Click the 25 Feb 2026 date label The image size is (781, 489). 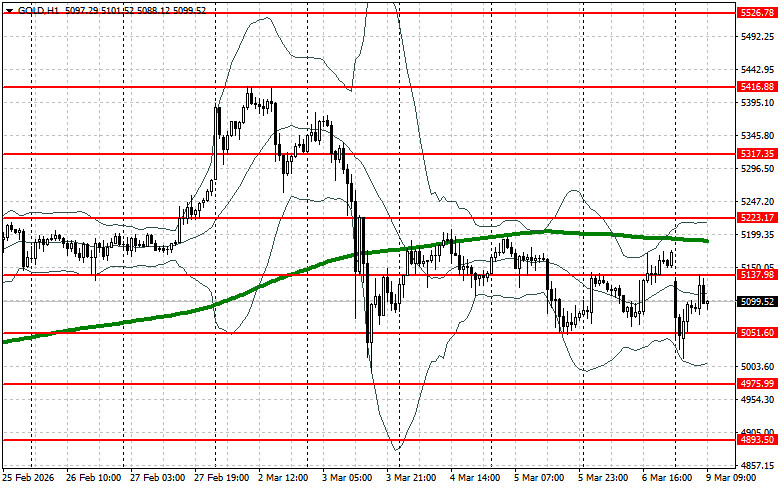pos(30,479)
